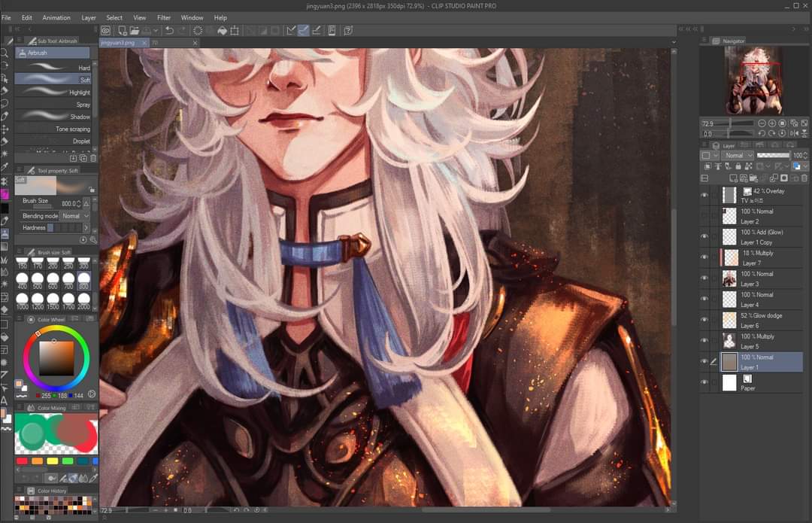812x523 pixels.
Task: Click the Delete layer trash icon
Action: pos(804,178)
